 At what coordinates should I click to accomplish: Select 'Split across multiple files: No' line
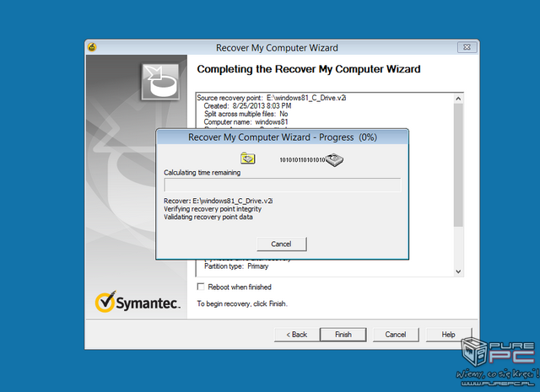(x=246, y=114)
